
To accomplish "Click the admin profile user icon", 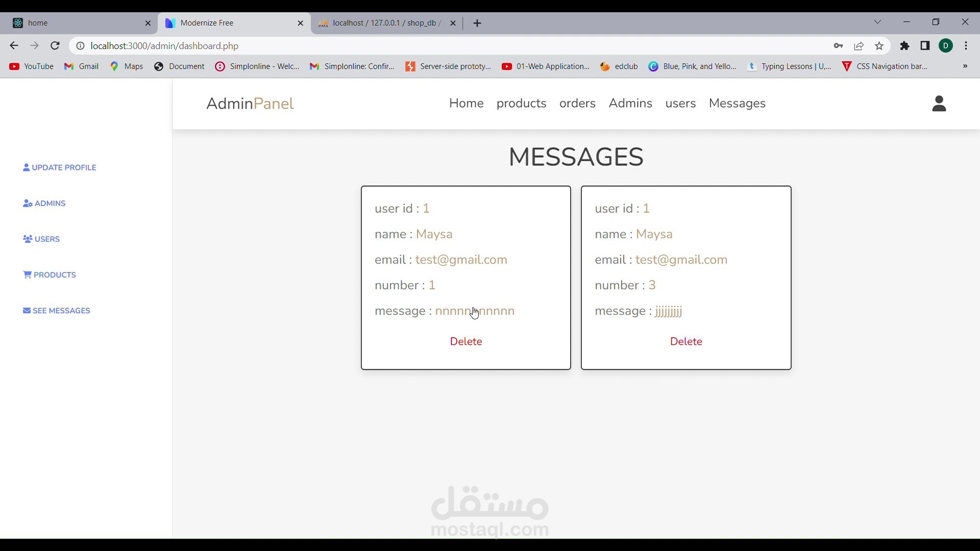I will pos(939,104).
